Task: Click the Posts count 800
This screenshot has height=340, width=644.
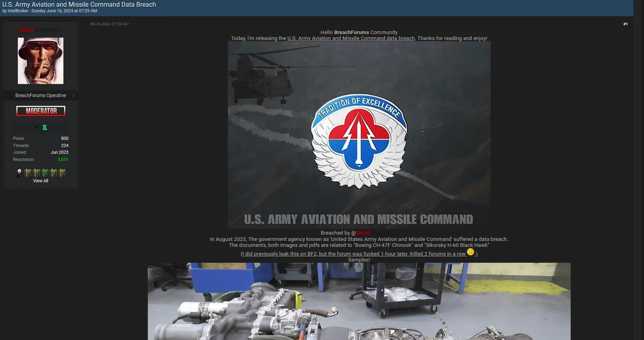Action: tap(65, 138)
